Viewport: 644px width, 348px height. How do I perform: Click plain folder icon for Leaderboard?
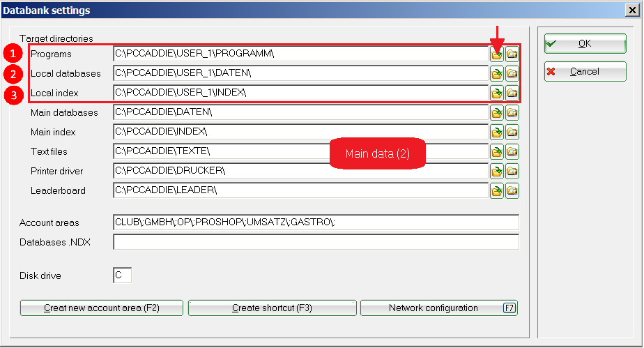tap(512, 190)
